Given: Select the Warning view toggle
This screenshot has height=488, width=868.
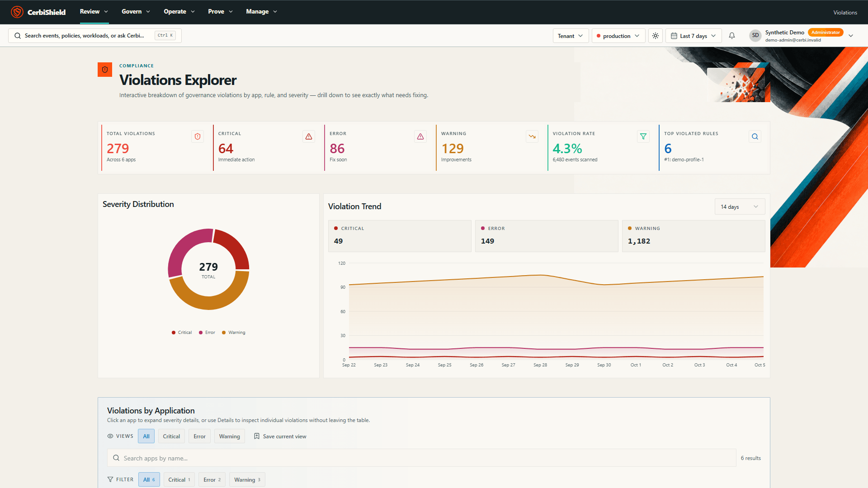Looking at the screenshot, I should (230, 436).
